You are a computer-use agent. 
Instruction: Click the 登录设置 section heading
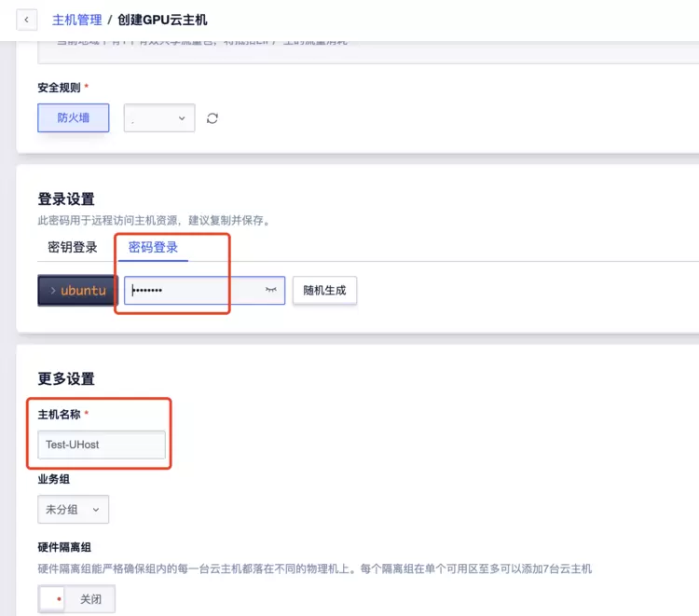[x=66, y=199]
